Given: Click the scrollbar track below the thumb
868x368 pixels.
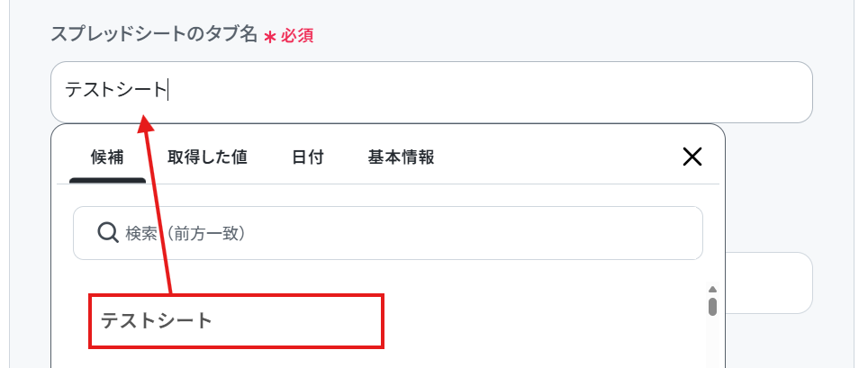Looking at the screenshot, I should (712, 342).
